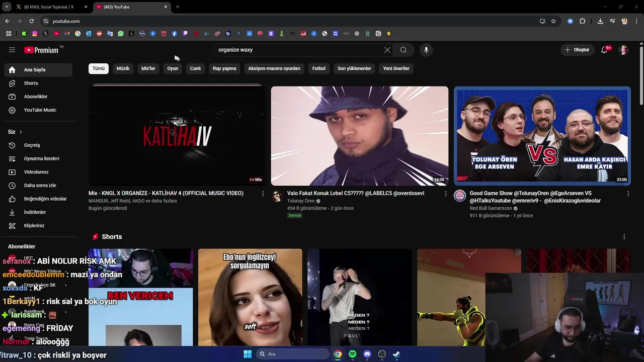Open the KATLİHA IV mix thumbnail
Viewport: 644px width, 362px height.
tap(177, 136)
